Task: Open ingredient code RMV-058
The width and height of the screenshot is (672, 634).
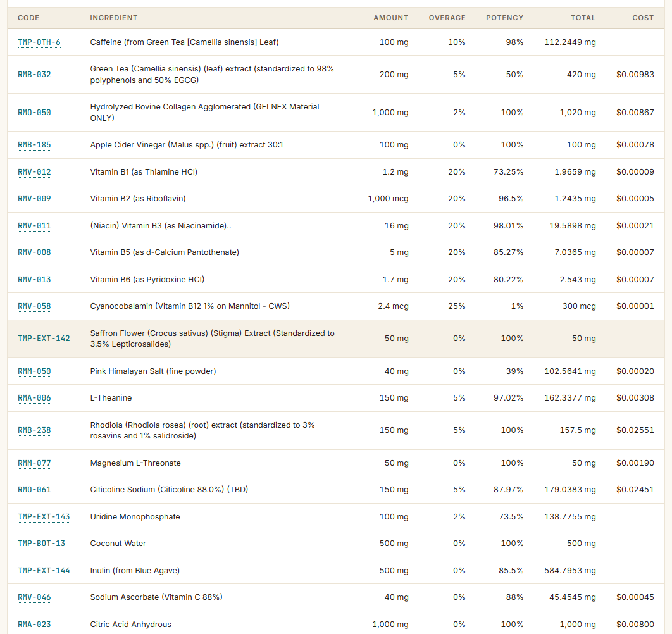Action: [x=34, y=306]
